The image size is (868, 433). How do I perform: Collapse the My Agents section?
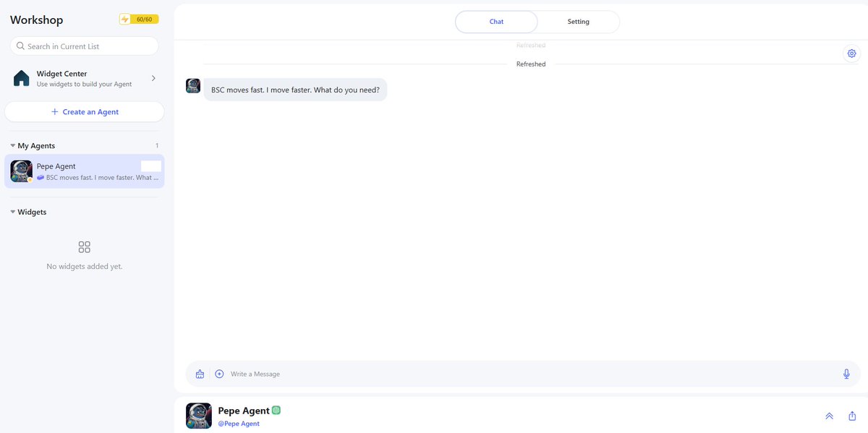coord(13,146)
